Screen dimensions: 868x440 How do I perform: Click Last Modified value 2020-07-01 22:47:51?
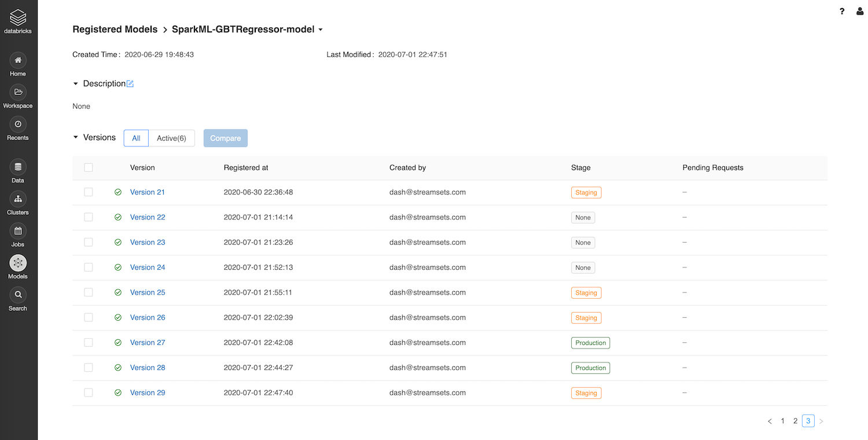(x=413, y=54)
